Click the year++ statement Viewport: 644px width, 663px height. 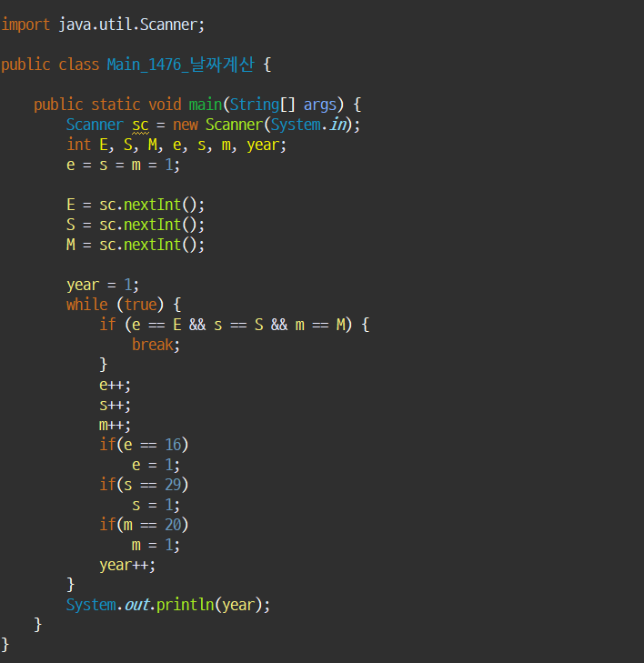pos(127,566)
